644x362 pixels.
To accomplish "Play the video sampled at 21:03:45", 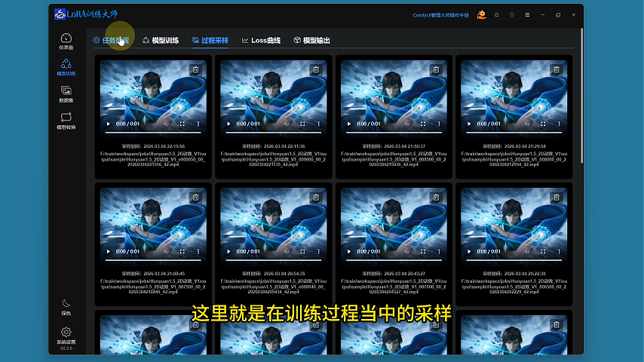I will (x=109, y=251).
